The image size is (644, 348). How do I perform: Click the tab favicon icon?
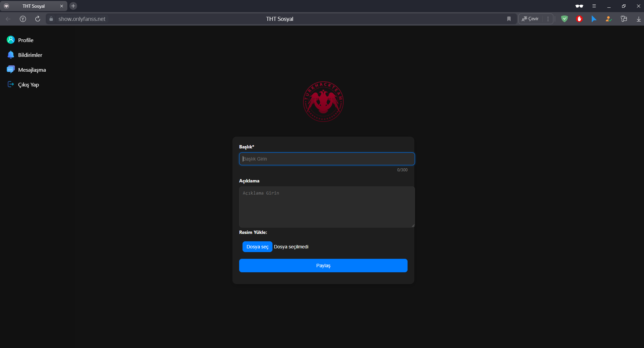pyautogui.click(x=6, y=6)
